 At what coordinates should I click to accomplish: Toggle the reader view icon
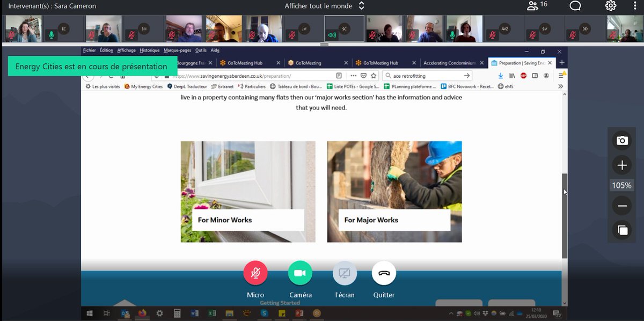point(339,76)
